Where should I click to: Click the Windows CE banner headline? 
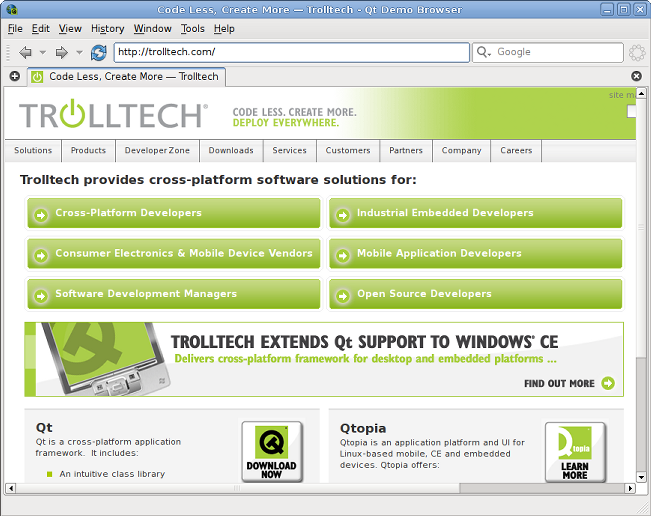coord(365,342)
